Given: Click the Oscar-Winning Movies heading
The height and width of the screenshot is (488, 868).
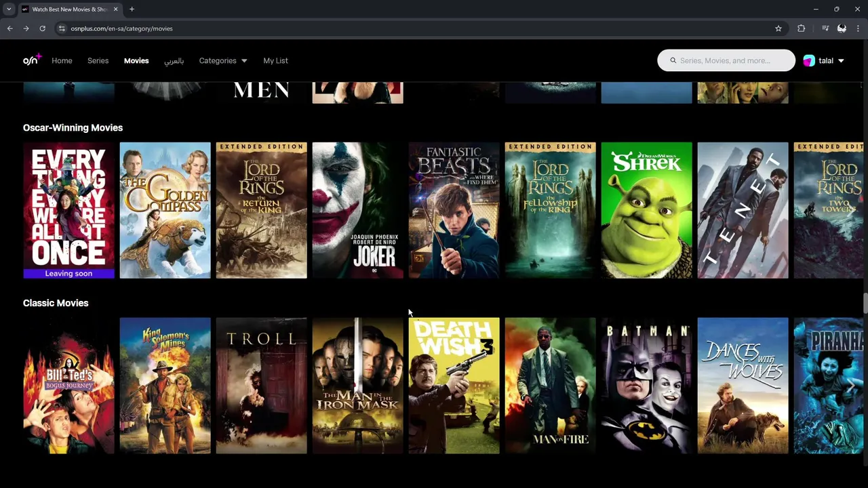Looking at the screenshot, I should (73, 127).
